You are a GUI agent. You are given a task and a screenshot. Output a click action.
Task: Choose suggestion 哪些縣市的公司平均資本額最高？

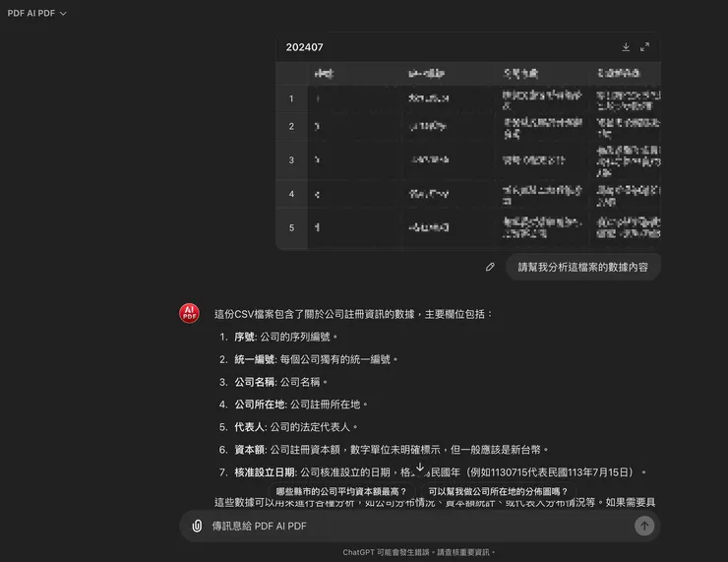click(341, 491)
